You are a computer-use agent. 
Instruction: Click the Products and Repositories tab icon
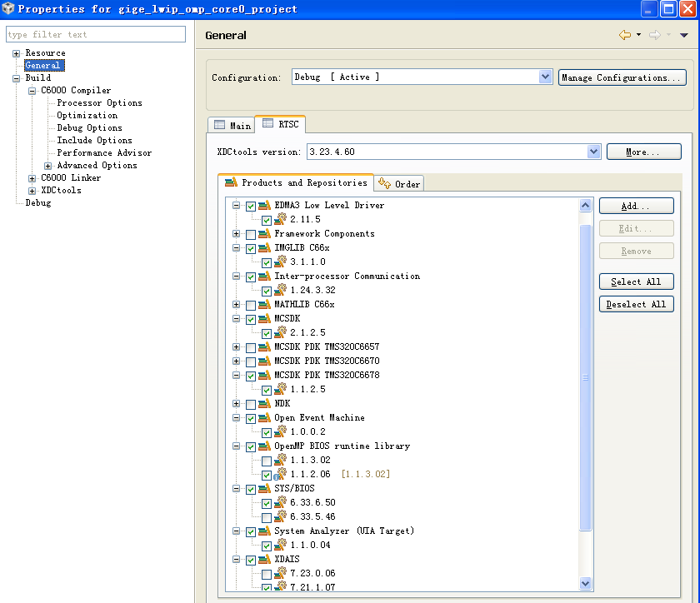(x=232, y=182)
